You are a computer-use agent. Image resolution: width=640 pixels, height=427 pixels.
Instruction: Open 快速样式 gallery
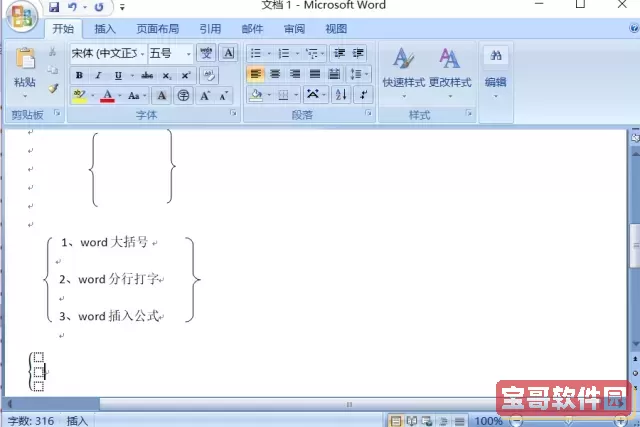pos(404,73)
